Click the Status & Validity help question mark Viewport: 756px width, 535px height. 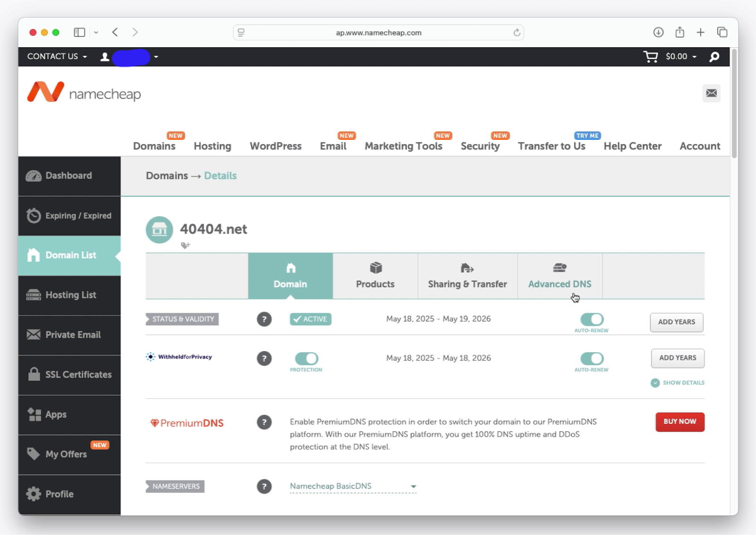pos(264,319)
